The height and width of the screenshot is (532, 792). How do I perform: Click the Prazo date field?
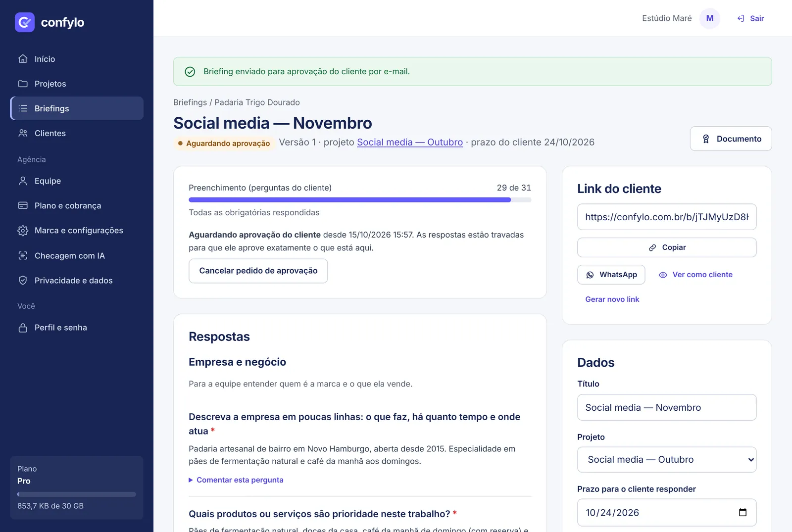(667, 513)
